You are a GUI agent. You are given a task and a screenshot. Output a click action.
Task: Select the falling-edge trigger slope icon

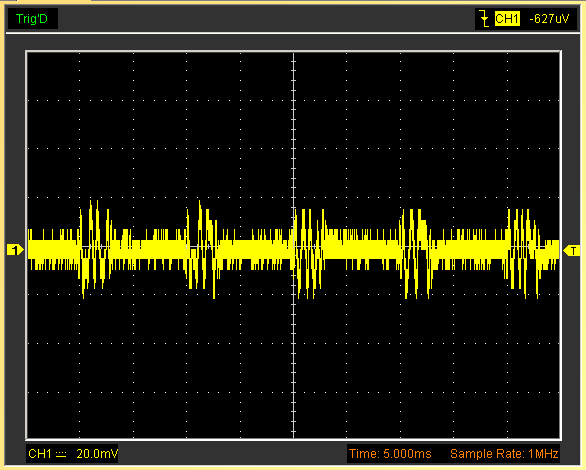[484, 19]
